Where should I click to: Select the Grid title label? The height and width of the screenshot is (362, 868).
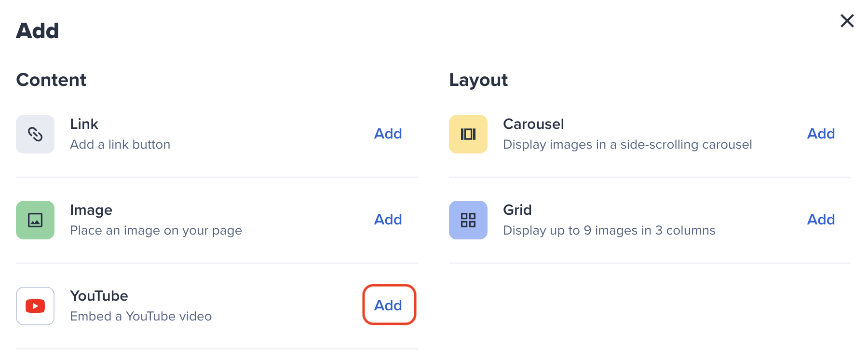(517, 210)
